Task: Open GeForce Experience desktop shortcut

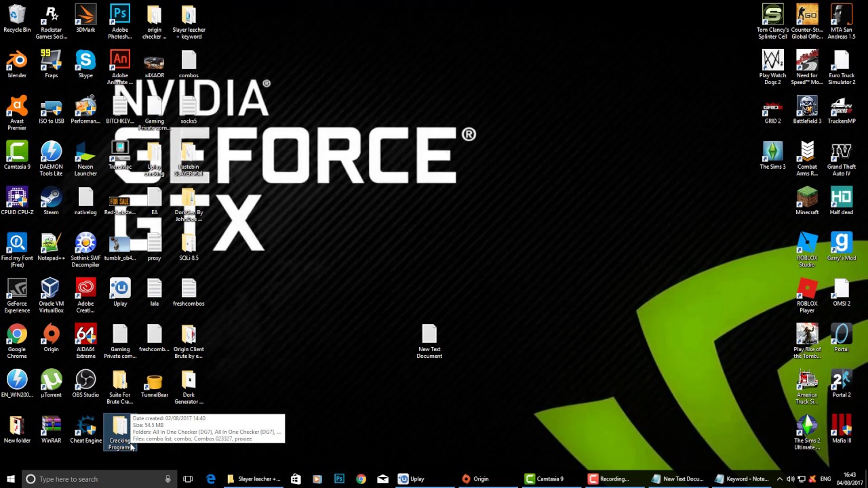Action: (x=17, y=296)
